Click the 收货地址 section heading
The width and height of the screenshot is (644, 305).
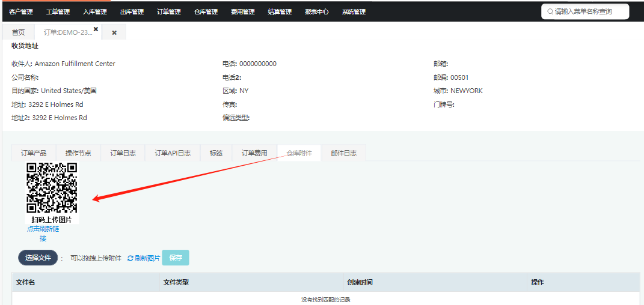(x=25, y=46)
